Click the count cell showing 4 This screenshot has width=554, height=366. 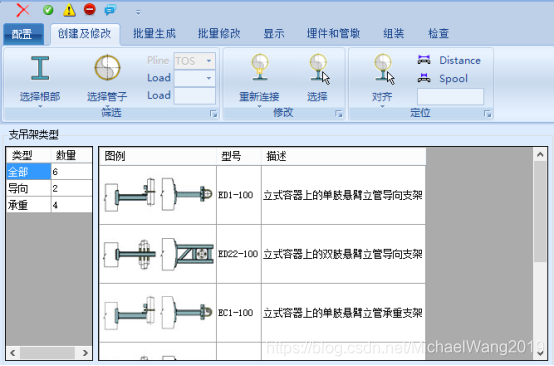(x=72, y=205)
